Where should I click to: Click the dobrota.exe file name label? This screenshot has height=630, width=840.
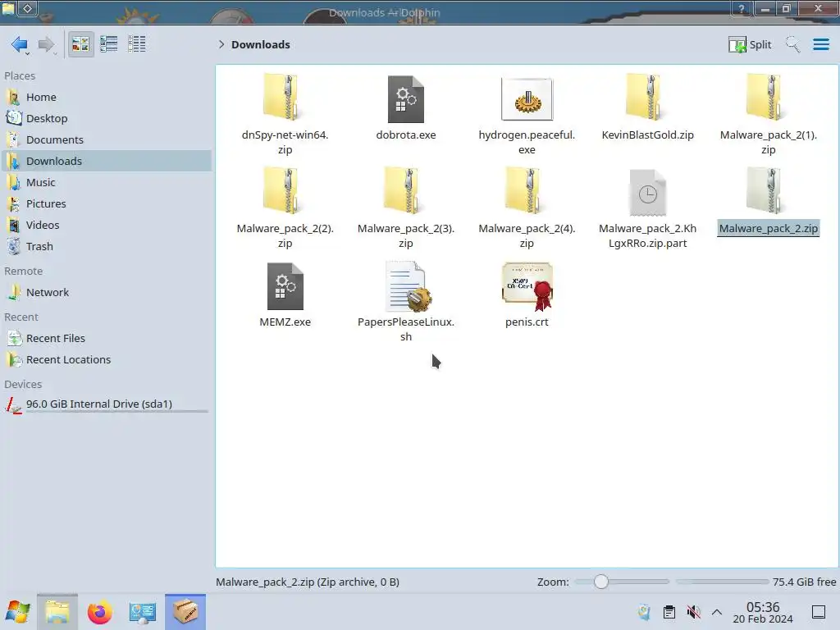click(405, 135)
